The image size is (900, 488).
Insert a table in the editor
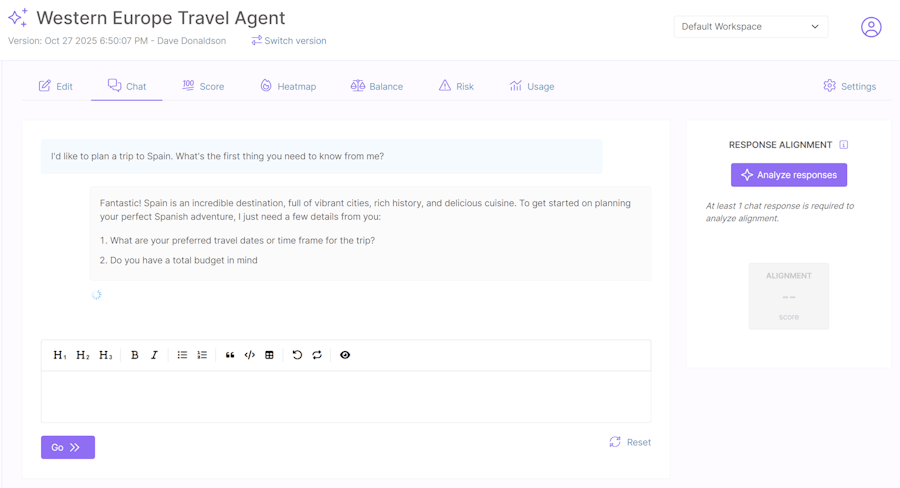tap(269, 355)
